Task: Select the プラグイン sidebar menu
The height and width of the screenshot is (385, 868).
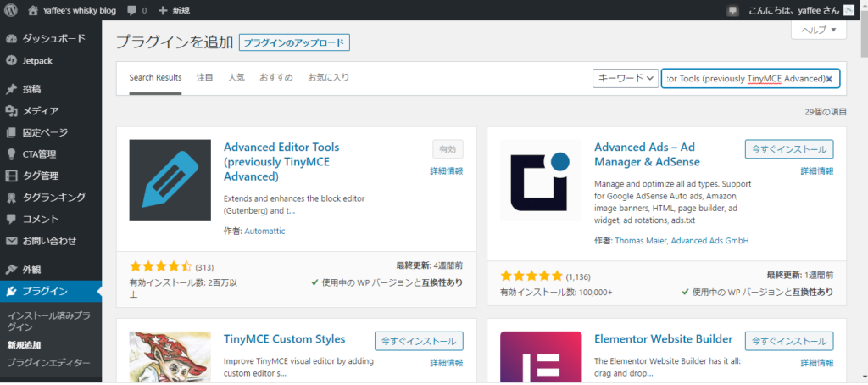Action: coord(51,292)
